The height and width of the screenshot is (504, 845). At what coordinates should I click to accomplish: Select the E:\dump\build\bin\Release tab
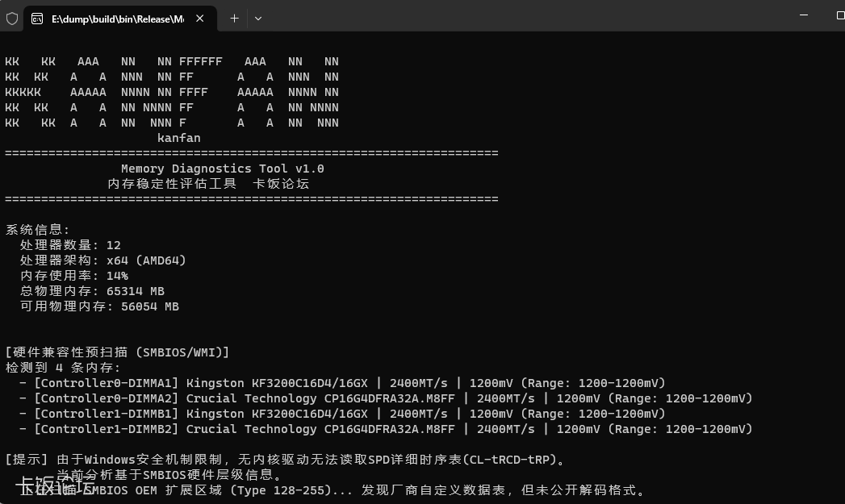tap(117, 19)
